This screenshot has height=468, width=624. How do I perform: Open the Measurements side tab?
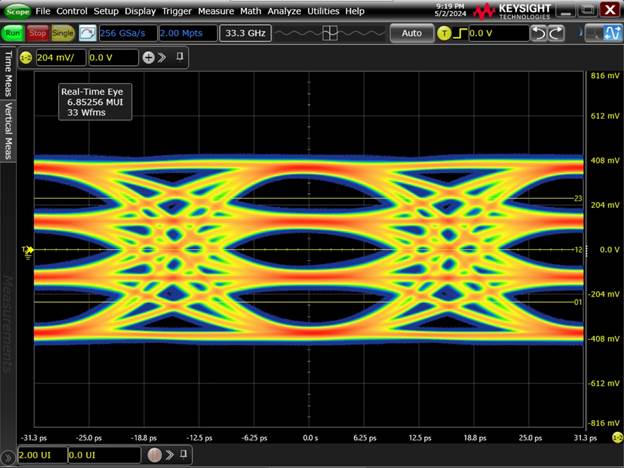click(x=8, y=324)
